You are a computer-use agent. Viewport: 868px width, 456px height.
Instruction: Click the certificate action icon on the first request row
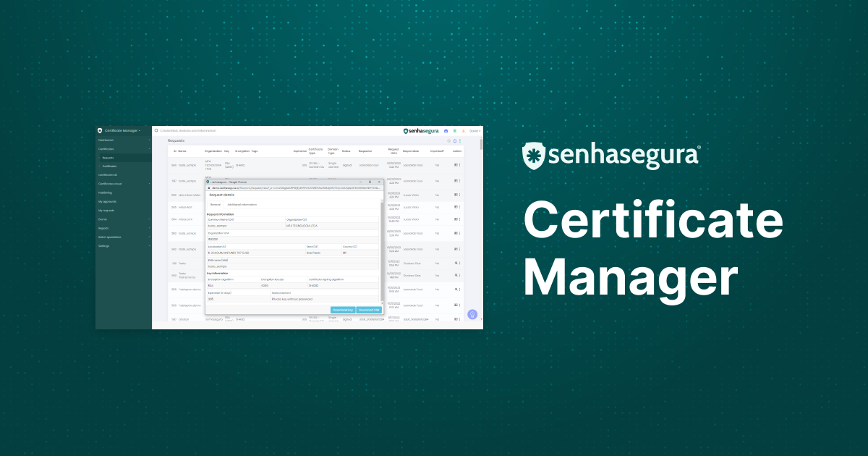point(454,164)
